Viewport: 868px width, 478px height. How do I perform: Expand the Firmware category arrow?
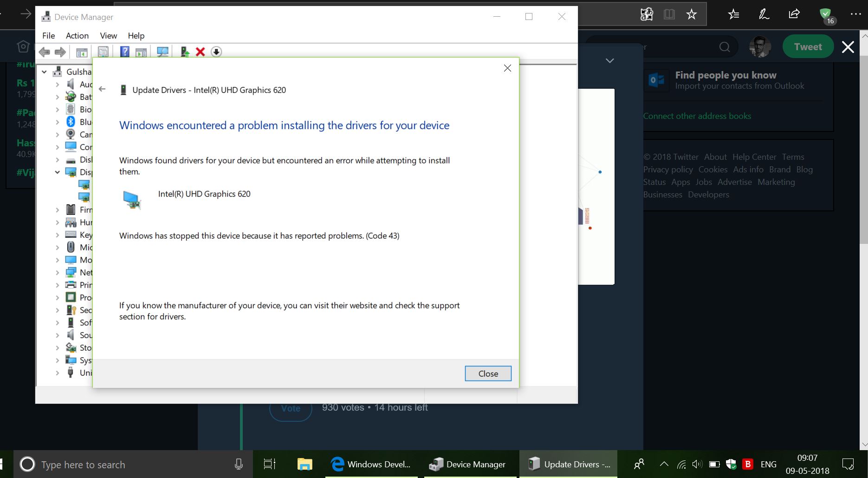[57, 210]
